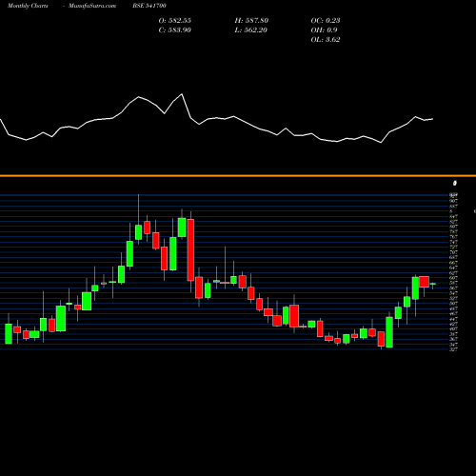
Task: Click the open value O: 582.55
Action: click(175, 20)
